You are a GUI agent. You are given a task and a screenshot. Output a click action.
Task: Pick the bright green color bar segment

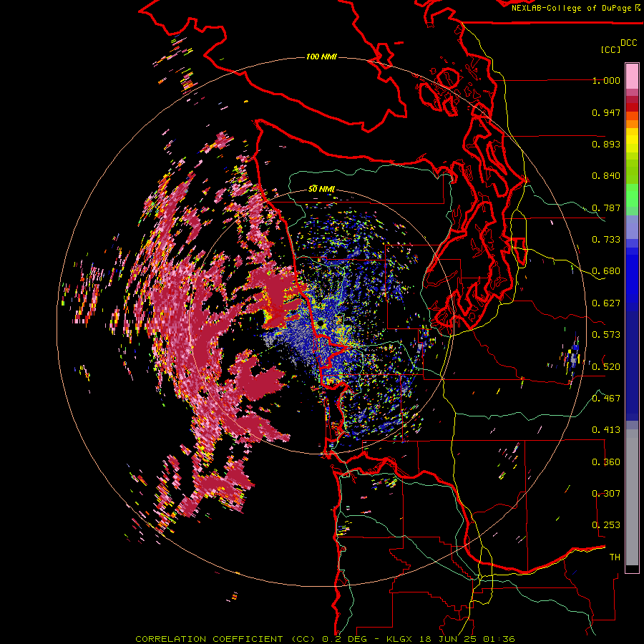[x=632, y=195]
